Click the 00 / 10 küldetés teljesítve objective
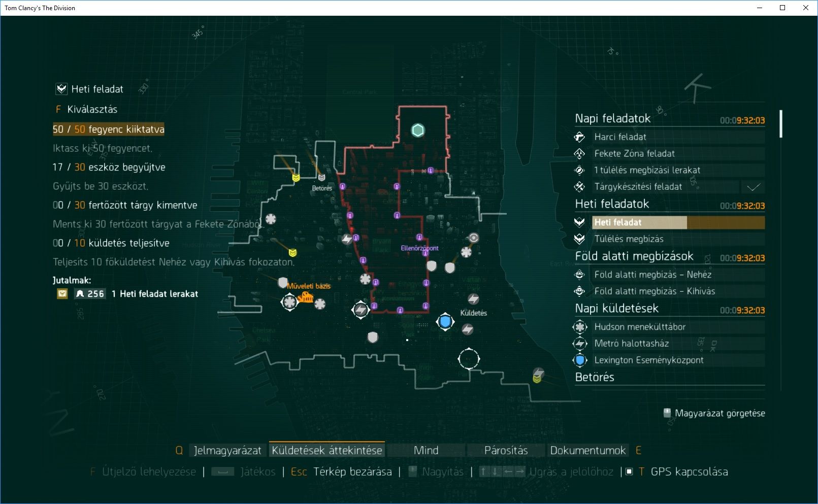818x504 pixels. click(x=111, y=243)
